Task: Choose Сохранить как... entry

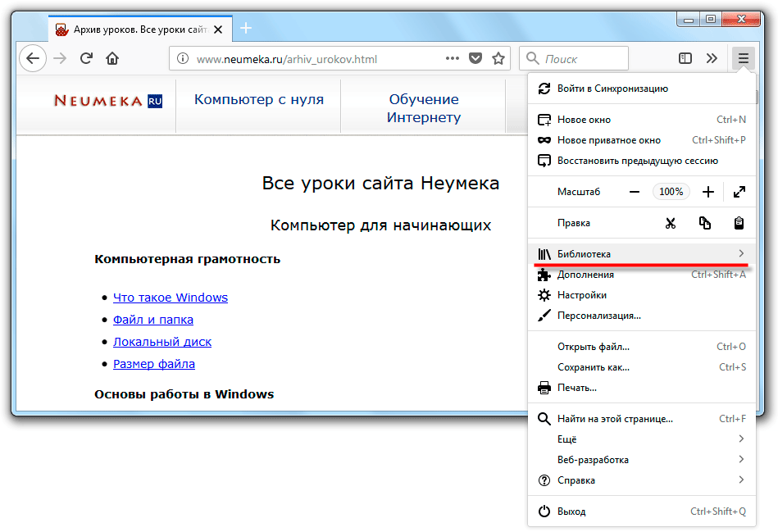Action: (642, 367)
